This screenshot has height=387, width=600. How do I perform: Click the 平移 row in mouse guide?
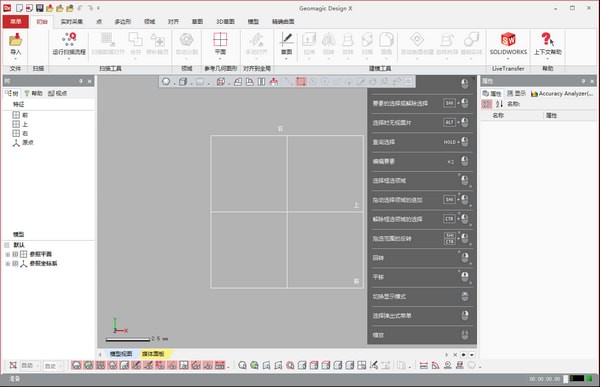421,277
